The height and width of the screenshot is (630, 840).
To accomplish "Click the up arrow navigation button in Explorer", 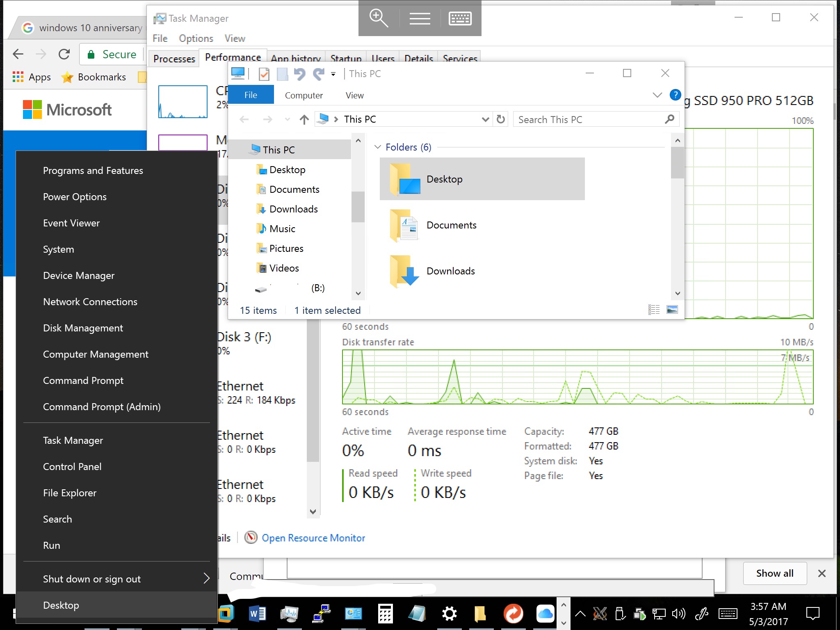I will click(x=304, y=119).
